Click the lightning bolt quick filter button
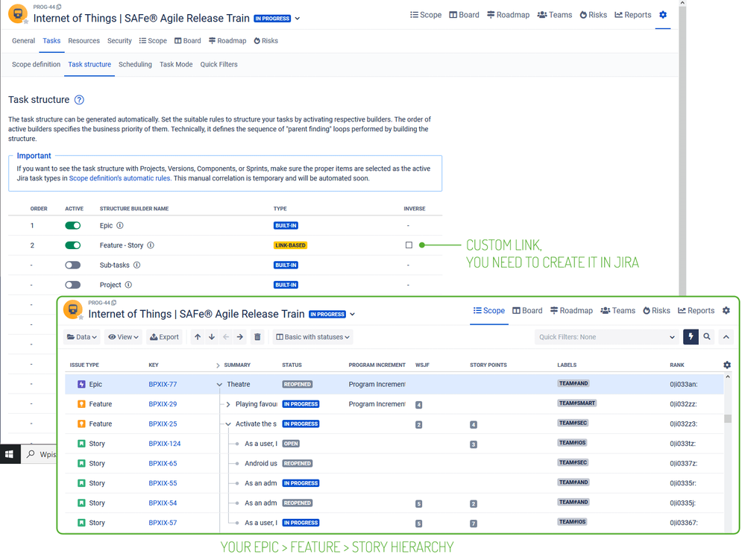The height and width of the screenshot is (560, 745). (x=691, y=337)
